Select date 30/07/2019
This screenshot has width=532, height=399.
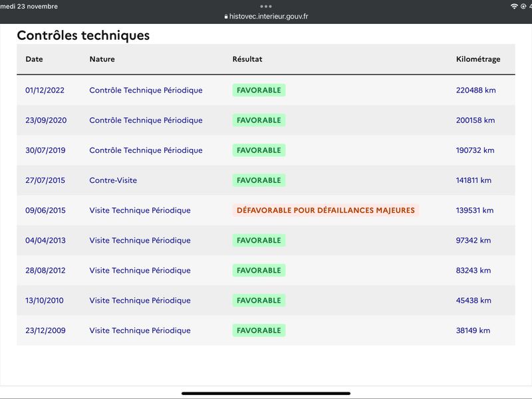pos(45,150)
